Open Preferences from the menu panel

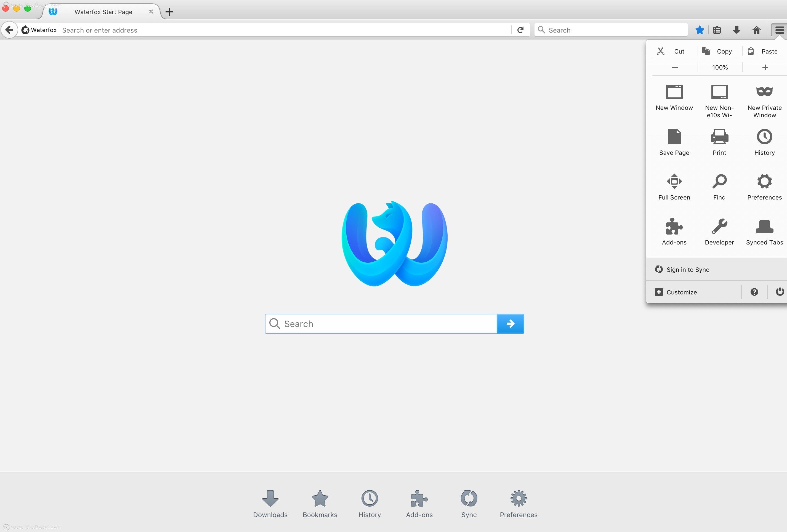click(x=764, y=187)
